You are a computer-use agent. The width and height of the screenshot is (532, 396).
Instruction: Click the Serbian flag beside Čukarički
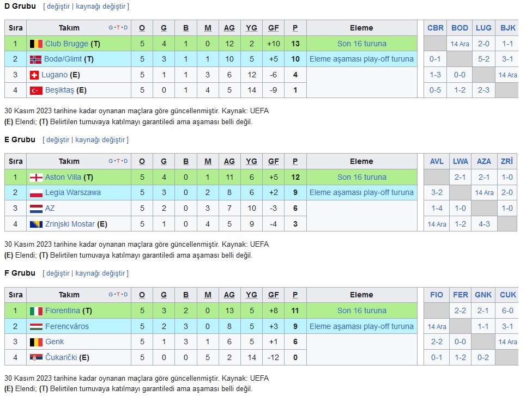36,358
